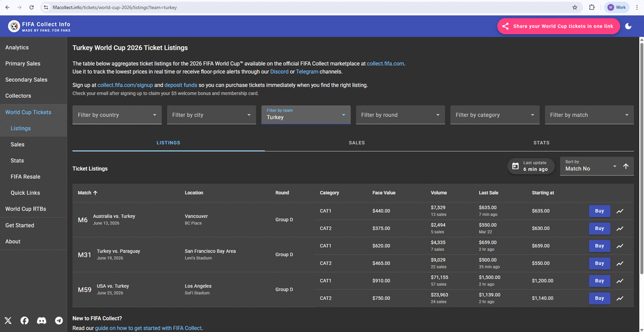Buy Turkey vs. Paraguay CAT1 ticket
644x332 pixels.
[599, 246]
